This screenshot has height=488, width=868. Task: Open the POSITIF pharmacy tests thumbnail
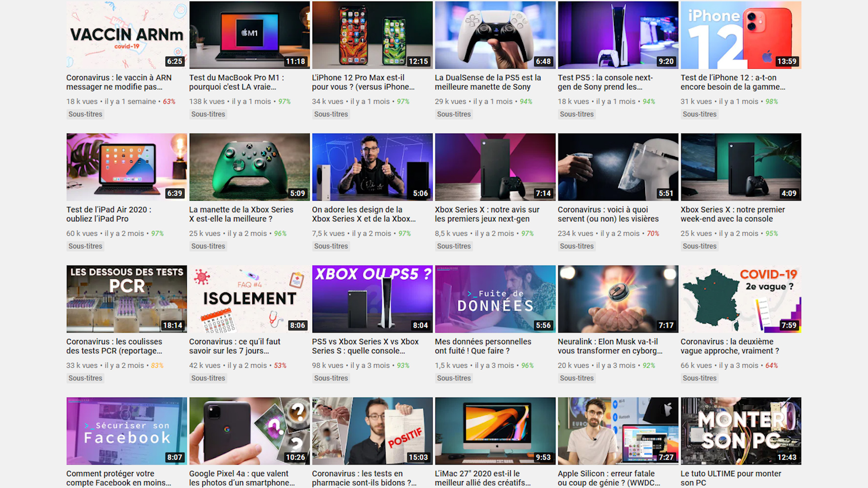coord(373,431)
